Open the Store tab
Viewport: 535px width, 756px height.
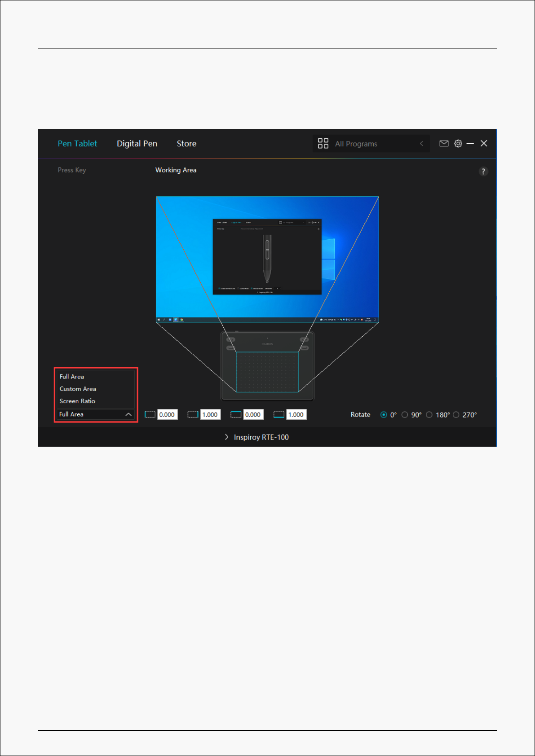[x=186, y=144]
